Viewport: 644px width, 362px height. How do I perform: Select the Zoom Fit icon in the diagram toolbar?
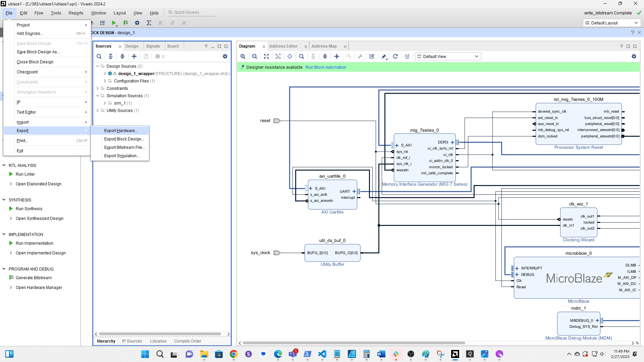(266, 56)
